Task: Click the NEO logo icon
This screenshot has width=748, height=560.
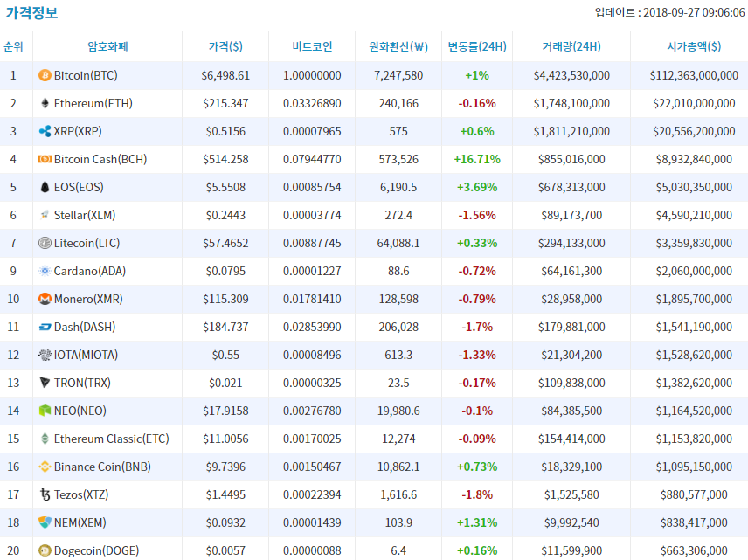Action: coord(45,411)
